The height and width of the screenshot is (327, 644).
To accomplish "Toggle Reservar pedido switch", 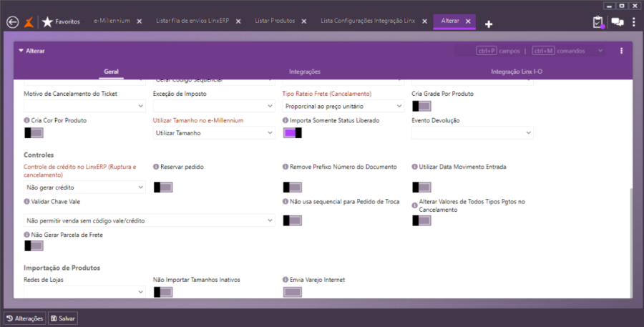I will [x=163, y=187].
